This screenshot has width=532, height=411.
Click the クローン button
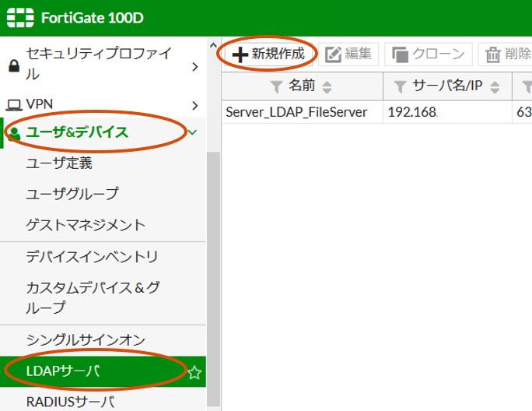pyautogui.click(x=429, y=54)
